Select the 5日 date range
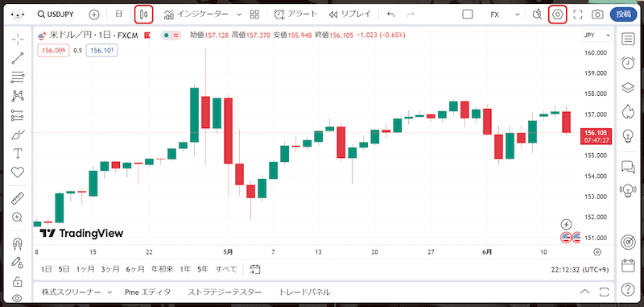The height and width of the screenshot is (307, 644). click(64, 269)
